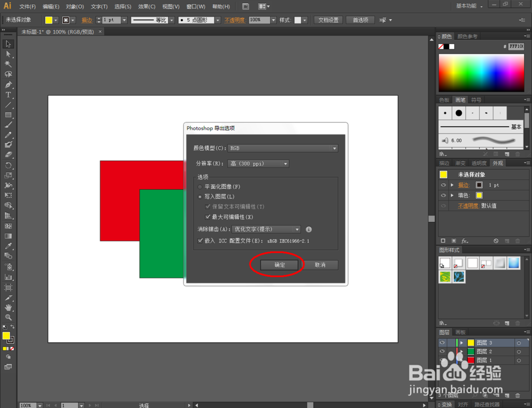Open 颜色模型 RGB dropdown
532x408 pixels.
click(282, 148)
